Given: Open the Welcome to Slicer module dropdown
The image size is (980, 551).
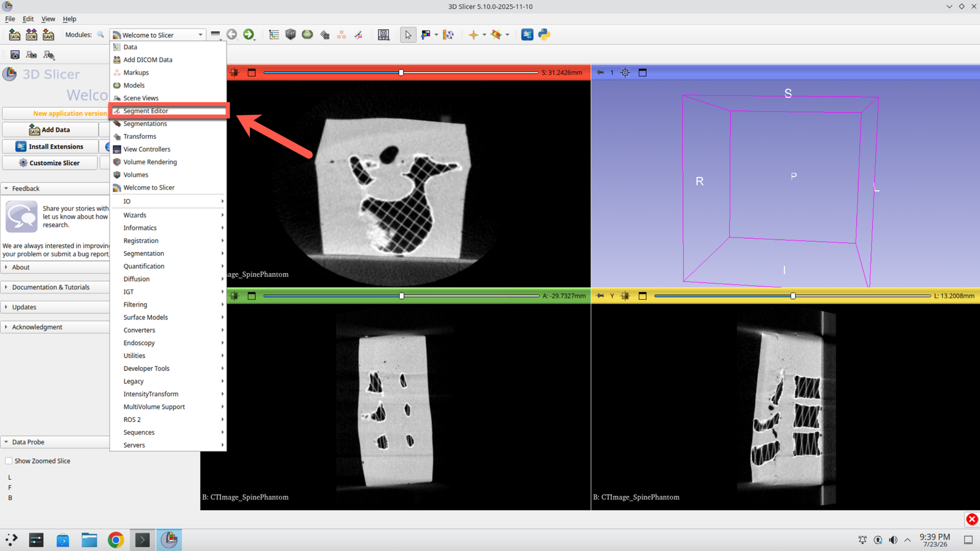Looking at the screenshot, I should 157,35.
